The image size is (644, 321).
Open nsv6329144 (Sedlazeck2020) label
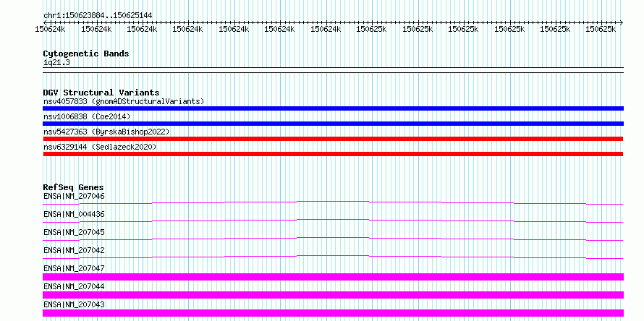(x=100, y=147)
